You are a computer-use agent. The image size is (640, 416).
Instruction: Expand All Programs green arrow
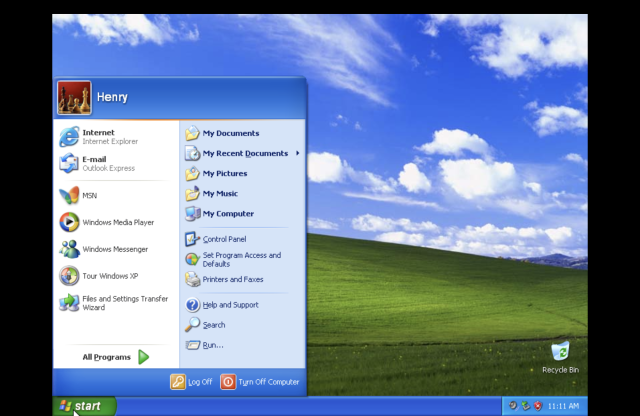pos(144,357)
